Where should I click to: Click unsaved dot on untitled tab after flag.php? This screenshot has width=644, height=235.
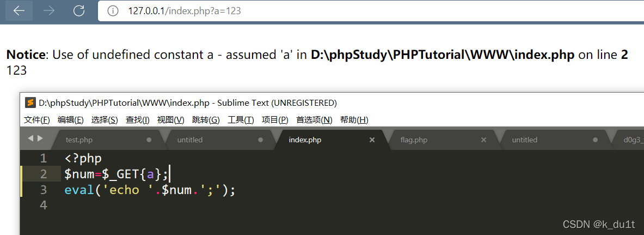tap(595, 140)
